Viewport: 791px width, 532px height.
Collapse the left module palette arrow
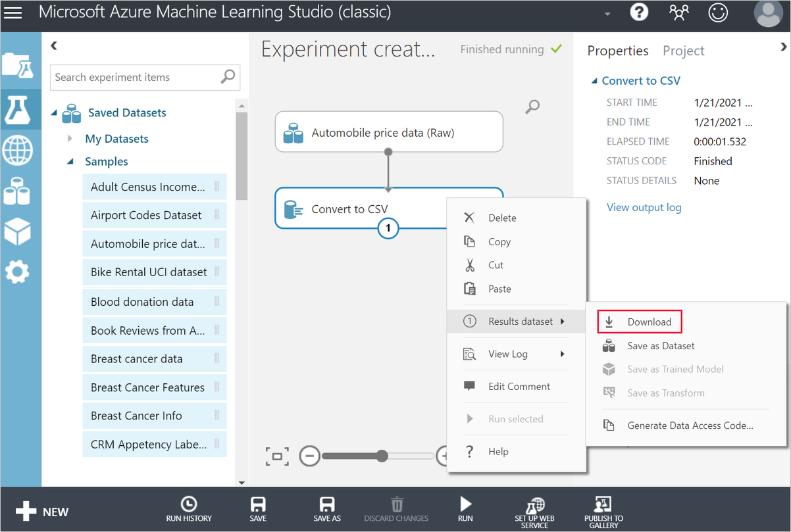(54, 45)
